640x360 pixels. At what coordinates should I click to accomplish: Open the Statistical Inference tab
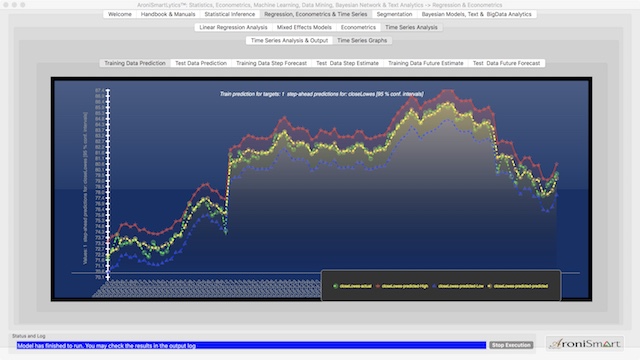pos(229,14)
